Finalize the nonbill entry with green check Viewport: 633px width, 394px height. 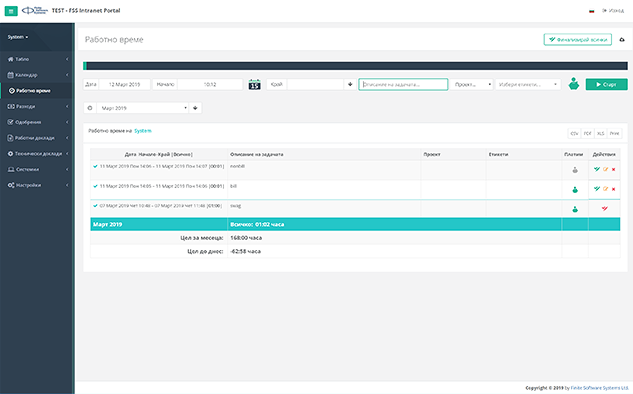(x=597, y=170)
